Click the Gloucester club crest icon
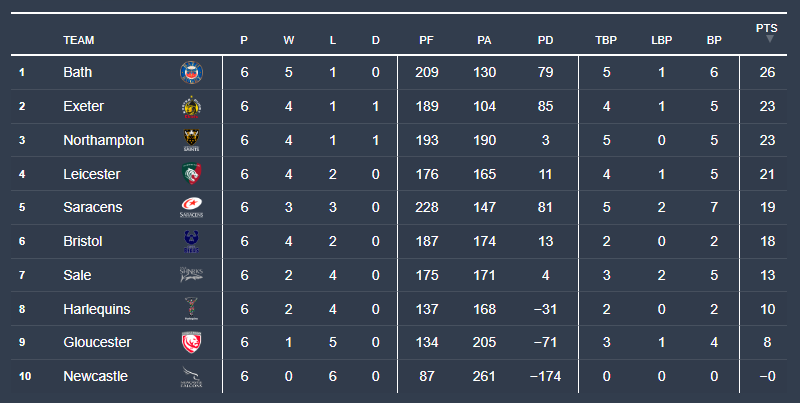The height and width of the screenshot is (403, 800). [x=191, y=343]
